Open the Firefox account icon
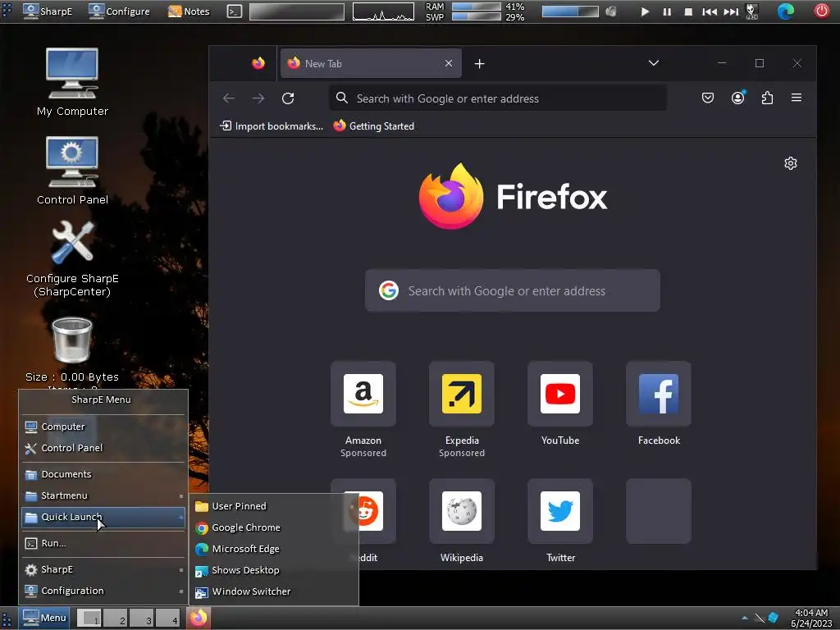840x630 pixels. point(737,98)
